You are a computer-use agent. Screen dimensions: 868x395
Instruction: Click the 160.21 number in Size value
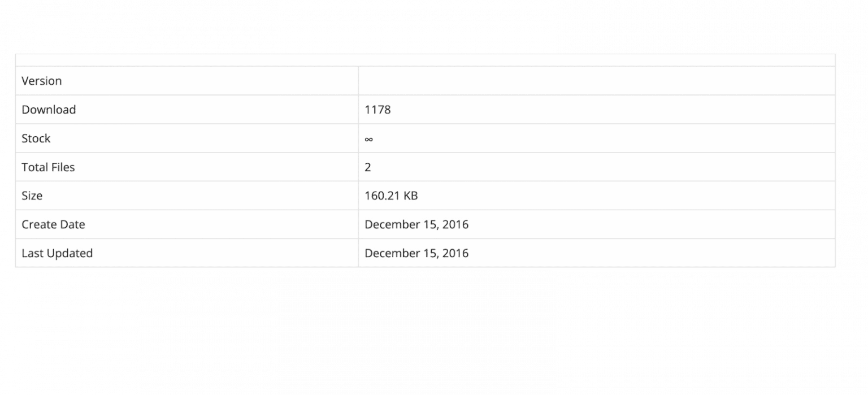381,196
